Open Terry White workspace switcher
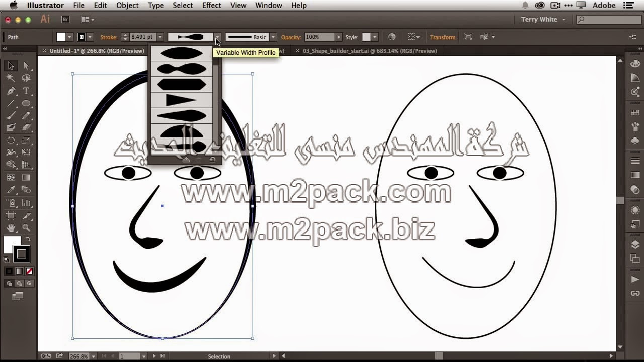644x362 pixels. [543, 20]
